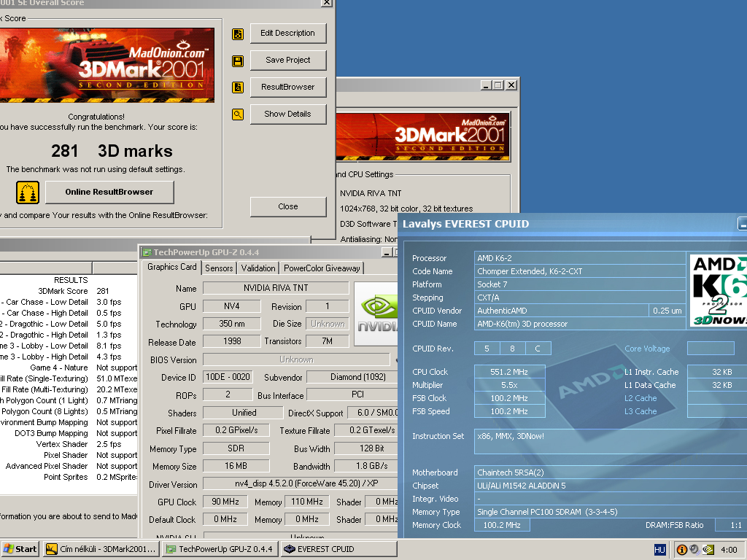747x560 pixels.
Task: Click the Multiplier value 5.5x
Action: click(x=509, y=385)
